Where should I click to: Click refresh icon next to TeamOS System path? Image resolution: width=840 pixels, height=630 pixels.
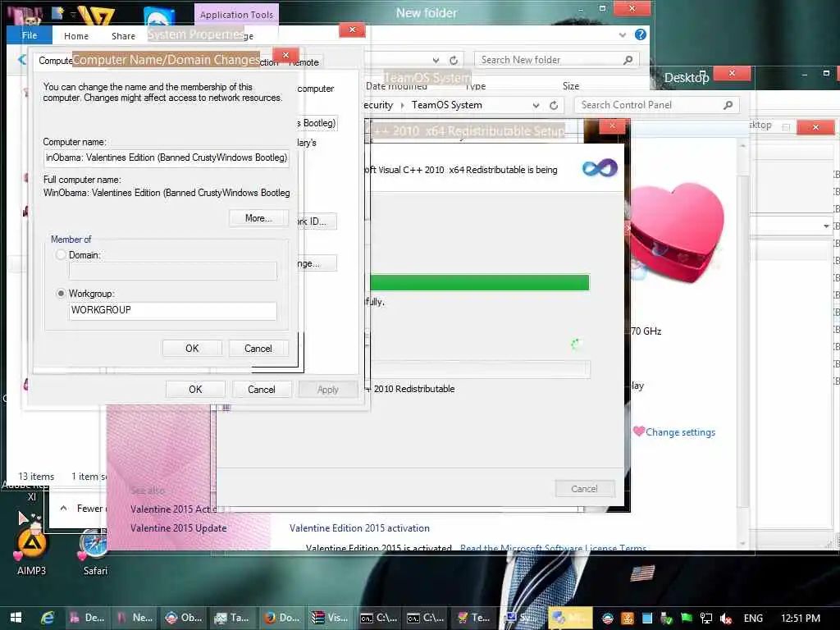554,105
